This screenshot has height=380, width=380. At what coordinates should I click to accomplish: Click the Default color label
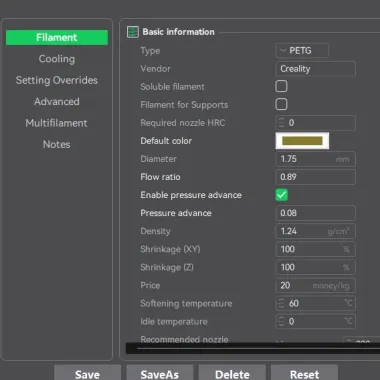click(x=166, y=141)
